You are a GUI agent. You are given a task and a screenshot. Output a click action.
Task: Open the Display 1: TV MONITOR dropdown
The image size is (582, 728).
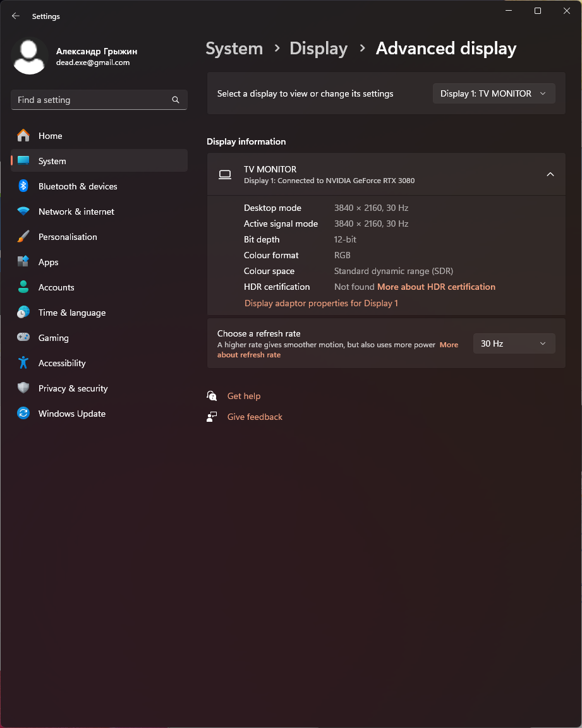point(494,93)
